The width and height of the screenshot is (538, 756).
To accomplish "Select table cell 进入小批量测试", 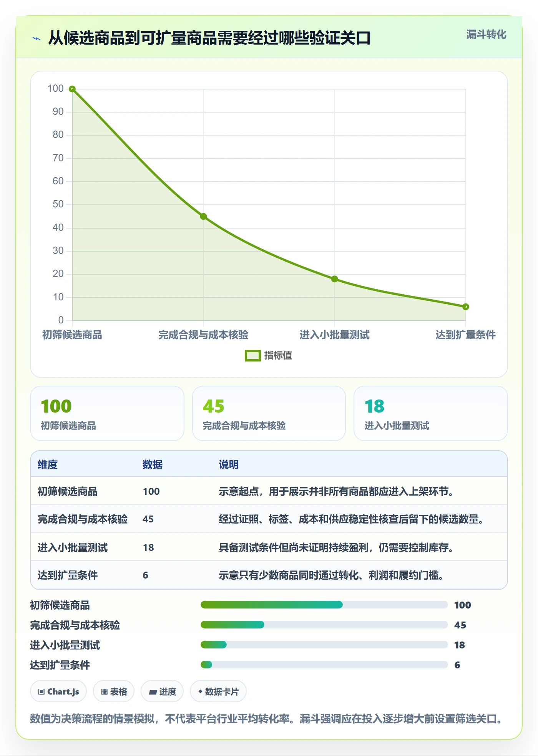I will (x=73, y=547).
